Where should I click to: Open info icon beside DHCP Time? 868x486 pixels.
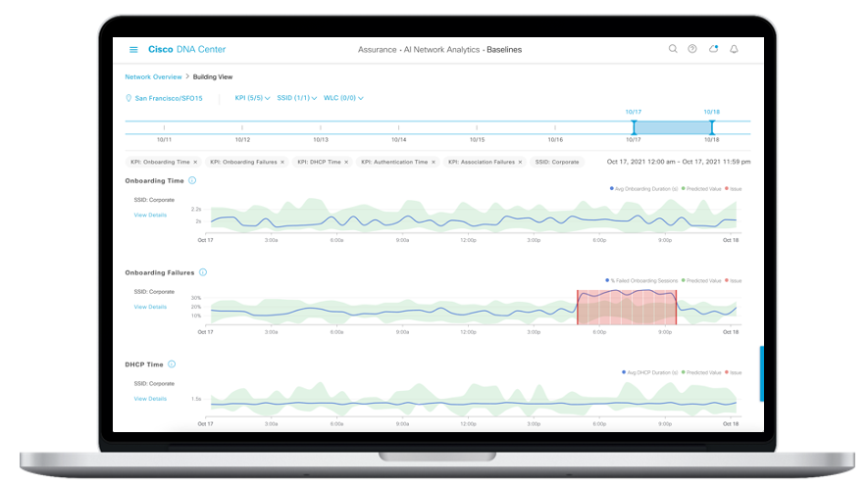172,364
